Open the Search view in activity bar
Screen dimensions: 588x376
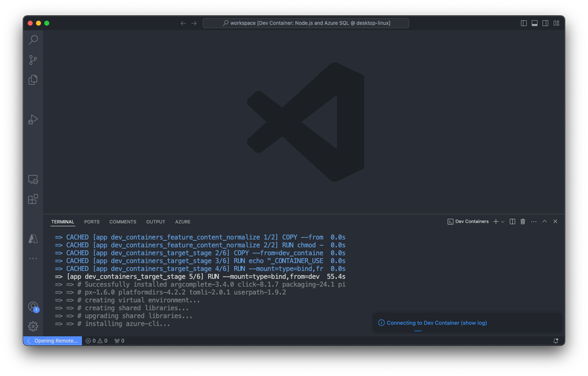point(34,40)
